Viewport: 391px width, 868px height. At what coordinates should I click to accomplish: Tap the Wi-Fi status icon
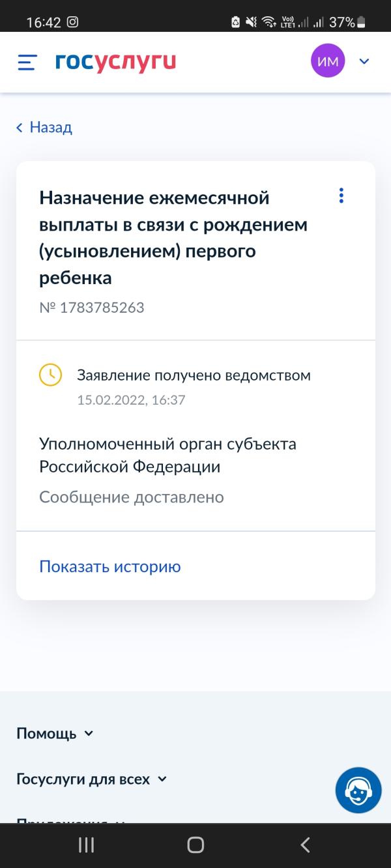coord(269,22)
